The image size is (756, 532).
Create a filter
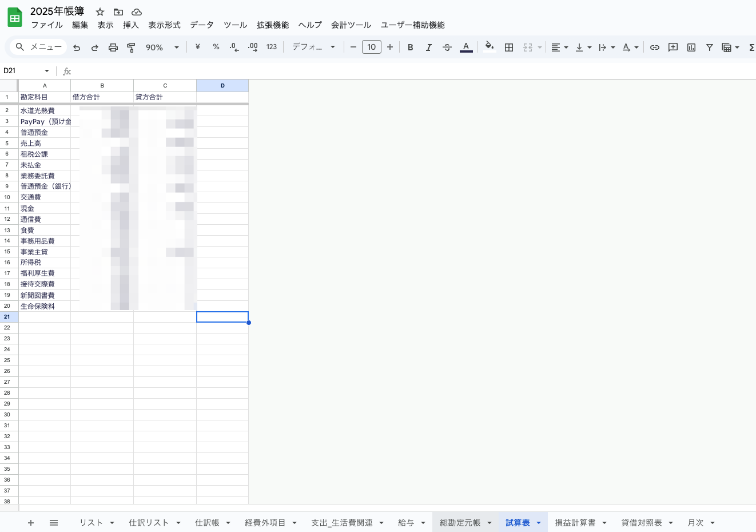click(709, 47)
